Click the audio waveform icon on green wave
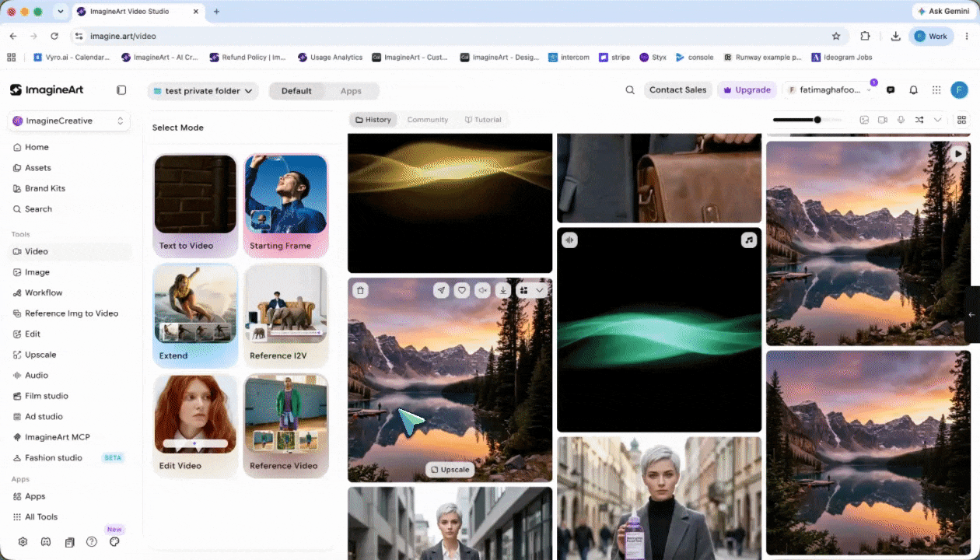Screen dimensions: 980x560 coord(569,240)
